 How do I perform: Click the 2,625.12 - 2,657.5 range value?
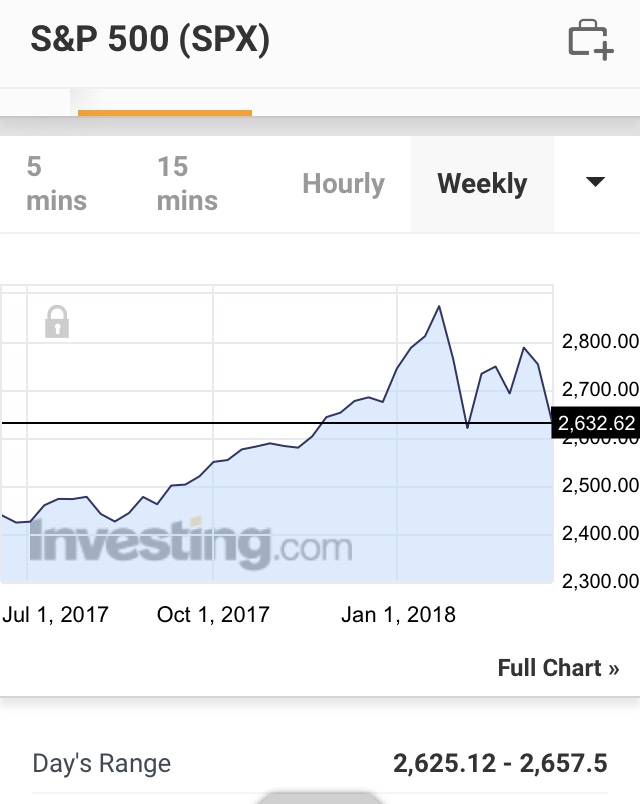point(501,763)
